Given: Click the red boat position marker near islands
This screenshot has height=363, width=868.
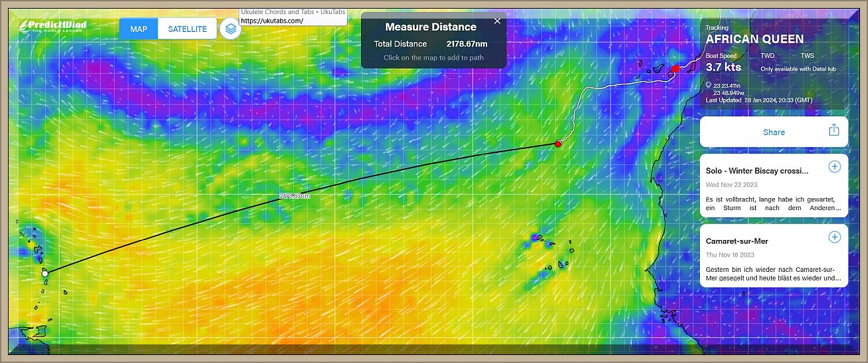Looking at the screenshot, I should click(x=675, y=68).
